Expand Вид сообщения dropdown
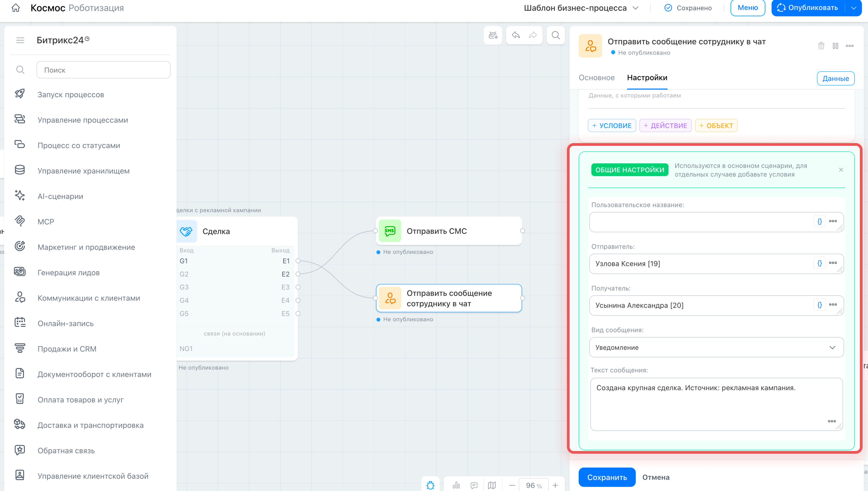This screenshot has width=868, height=491. click(x=716, y=347)
